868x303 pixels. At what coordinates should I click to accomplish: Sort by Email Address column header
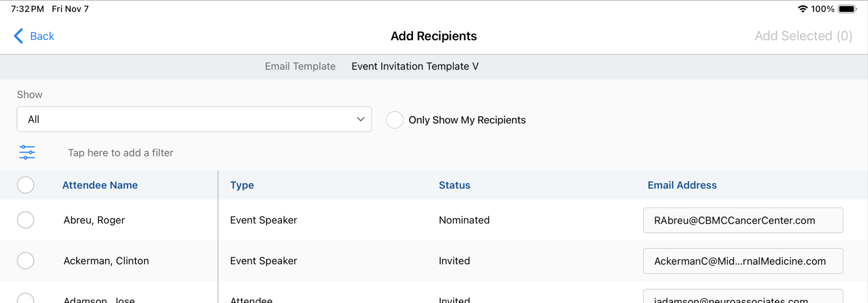point(682,185)
